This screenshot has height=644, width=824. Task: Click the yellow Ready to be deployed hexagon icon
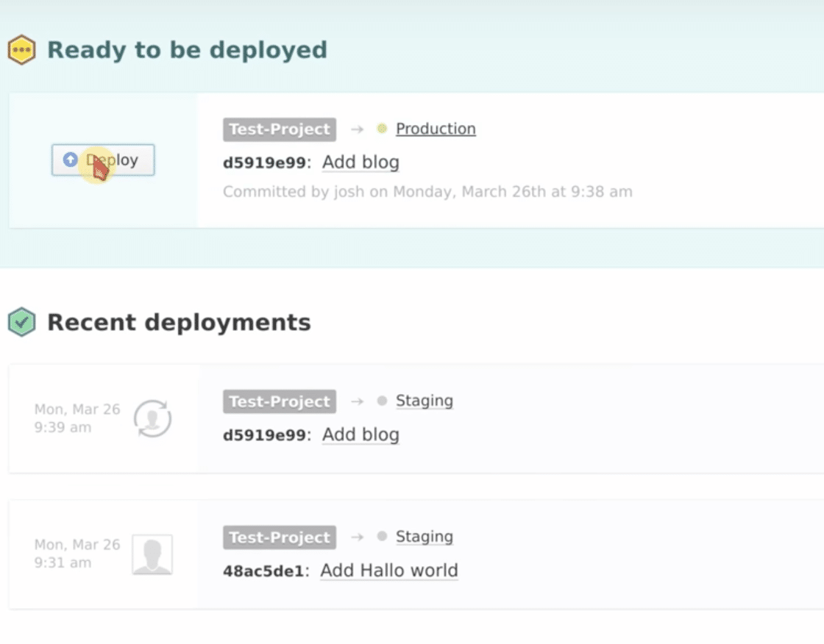[x=21, y=50]
